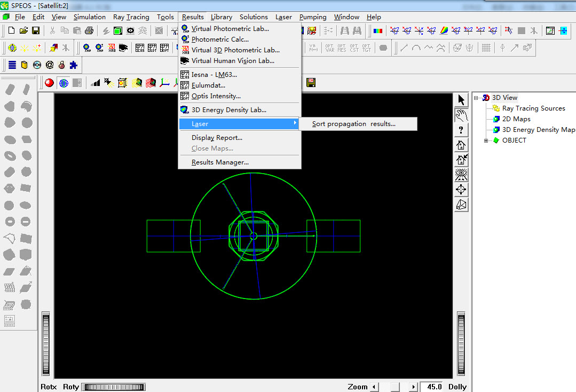The width and height of the screenshot is (576, 392).
Task: Choose Optis Intensity menu entry
Action: [240, 96]
